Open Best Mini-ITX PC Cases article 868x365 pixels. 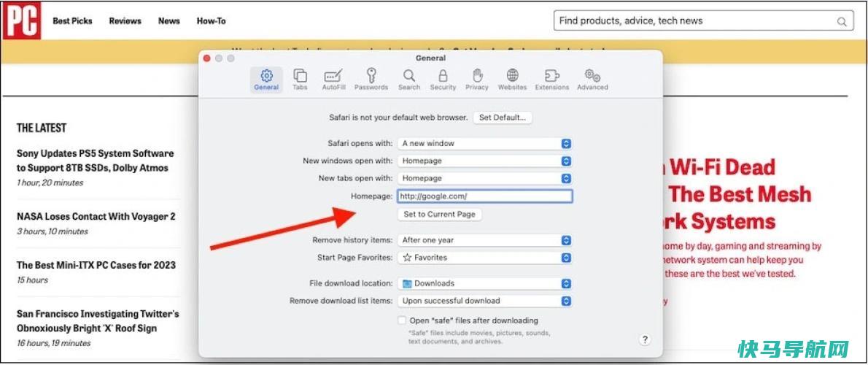tap(96, 265)
